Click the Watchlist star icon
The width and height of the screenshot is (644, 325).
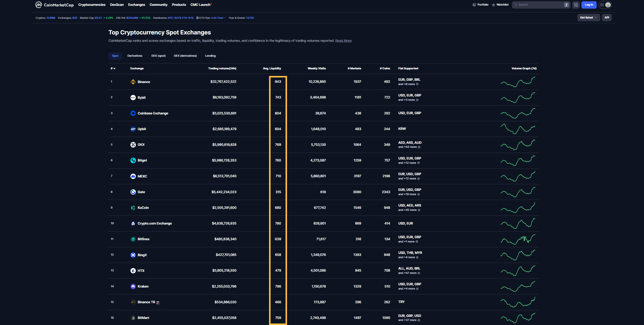(x=493, y=5)
